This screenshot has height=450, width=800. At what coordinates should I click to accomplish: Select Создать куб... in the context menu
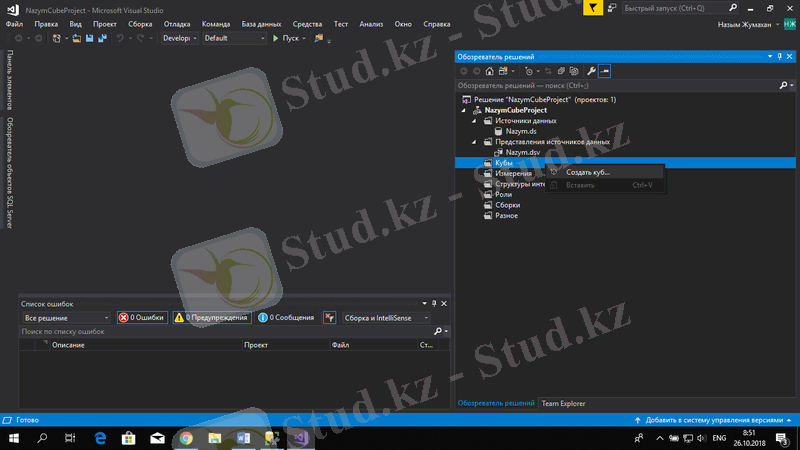click(588, 172)
